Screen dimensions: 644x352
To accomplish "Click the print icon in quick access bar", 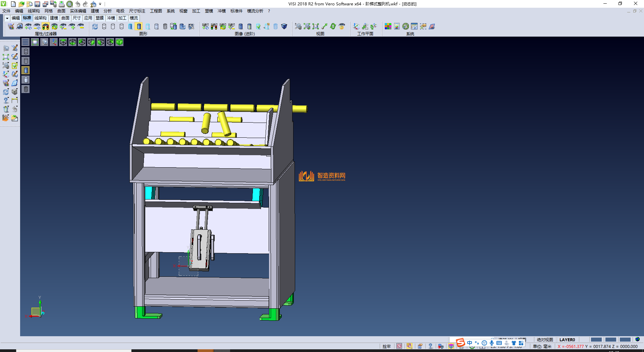I will point(61,4).
